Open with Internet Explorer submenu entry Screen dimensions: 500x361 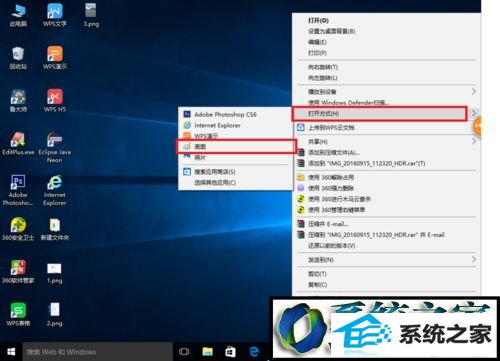pos(235,125)
